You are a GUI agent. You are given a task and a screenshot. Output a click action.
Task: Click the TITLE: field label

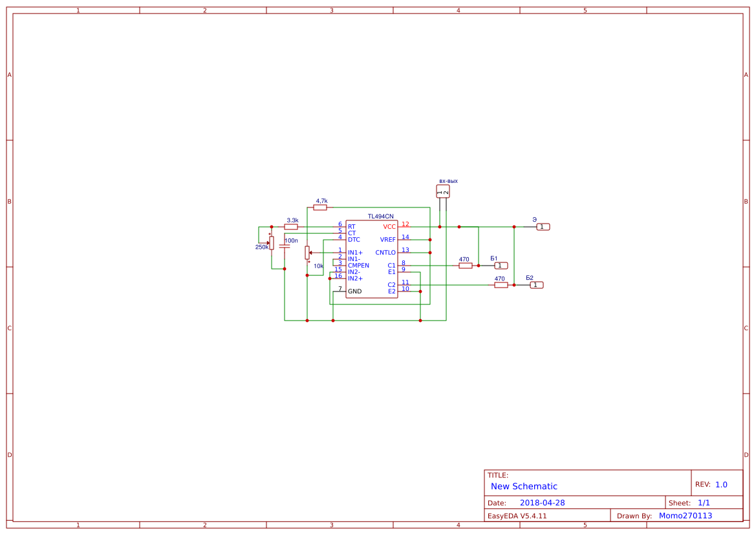498,476
